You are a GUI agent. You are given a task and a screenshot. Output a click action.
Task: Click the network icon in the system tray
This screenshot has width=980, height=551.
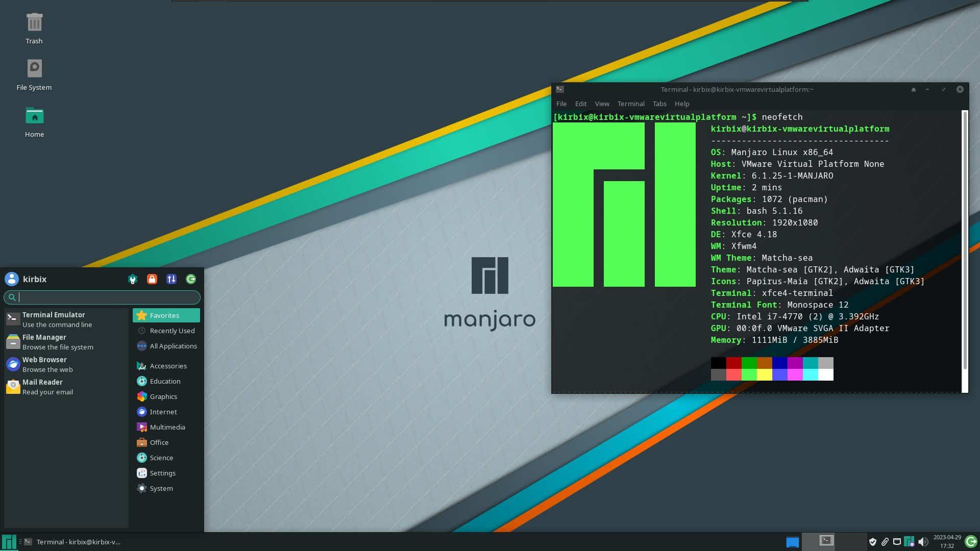pos(897,542)
